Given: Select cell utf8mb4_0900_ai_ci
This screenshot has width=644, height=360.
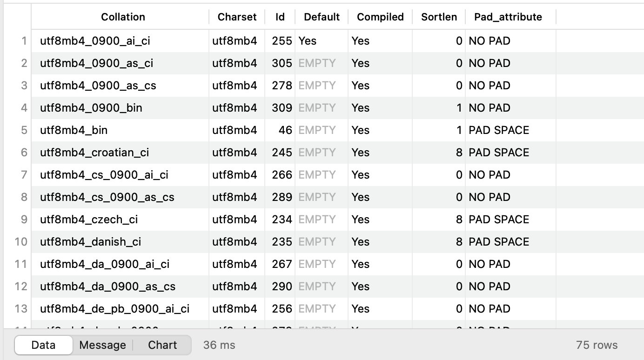Looking at the screenshot, I should (x=95, y=41).
